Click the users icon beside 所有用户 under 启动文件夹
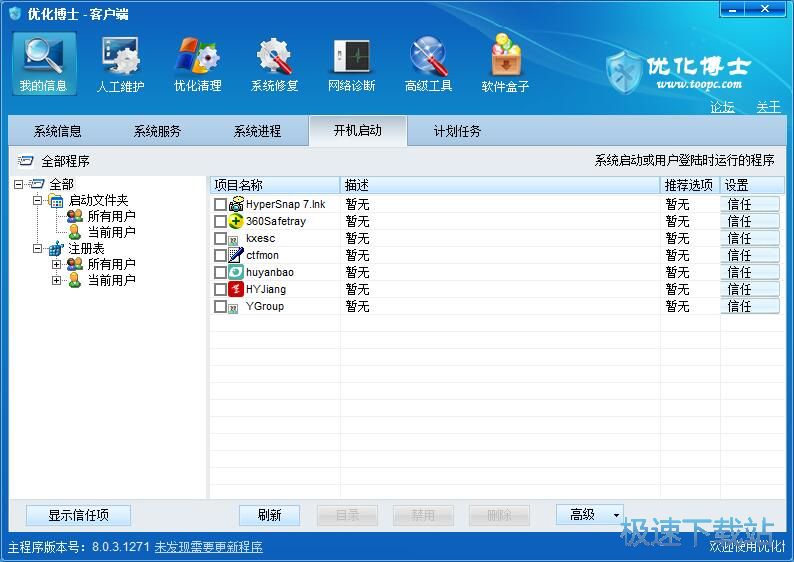The width and height of the screenshot is (794, 562). point(75,217)
